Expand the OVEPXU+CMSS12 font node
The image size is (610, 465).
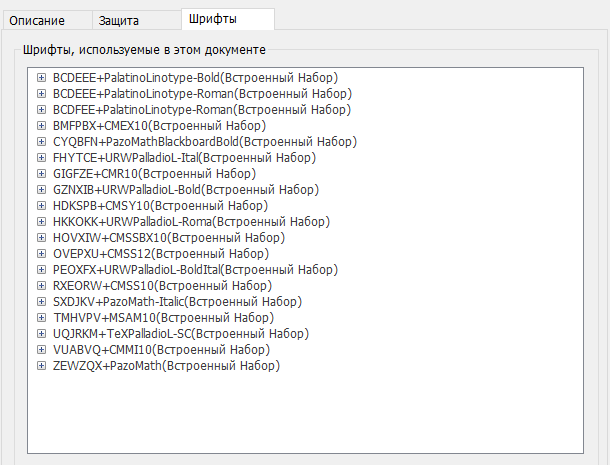pyautogui.click(x=41, y=254)
